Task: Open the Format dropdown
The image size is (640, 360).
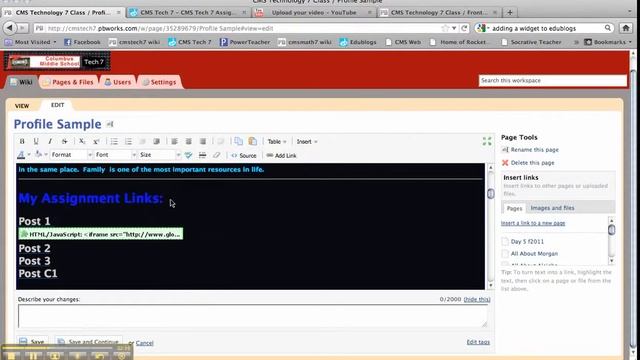Action: point(71,155)
